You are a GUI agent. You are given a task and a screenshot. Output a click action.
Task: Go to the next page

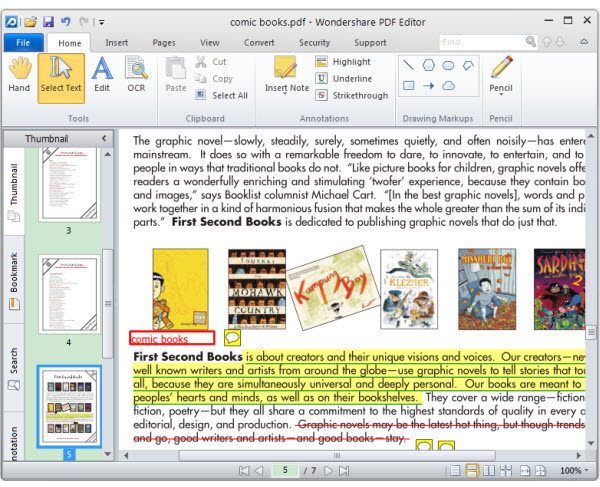[328, 471]
